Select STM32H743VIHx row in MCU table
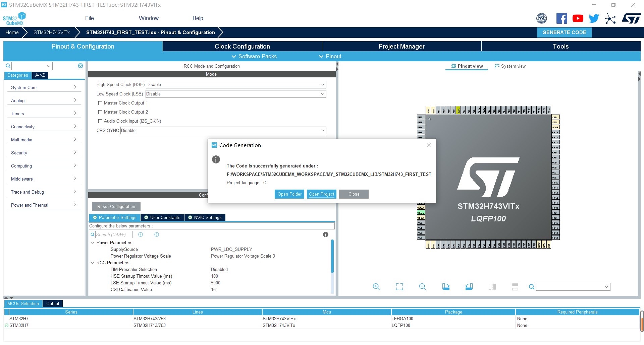The image size is (644, 345). (x=322, y=319)
